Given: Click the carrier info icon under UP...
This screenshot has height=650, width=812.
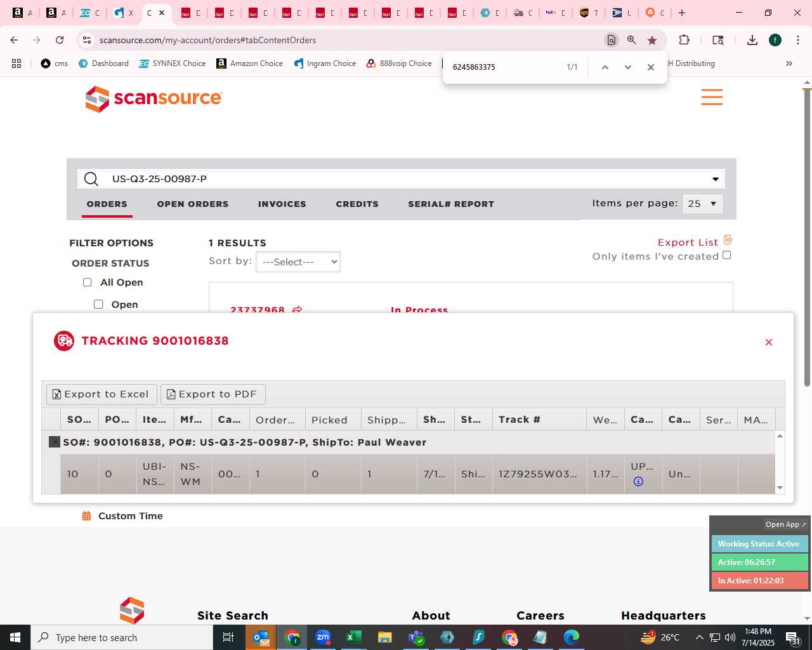Looking at the screenshot, I should (638, 481).
